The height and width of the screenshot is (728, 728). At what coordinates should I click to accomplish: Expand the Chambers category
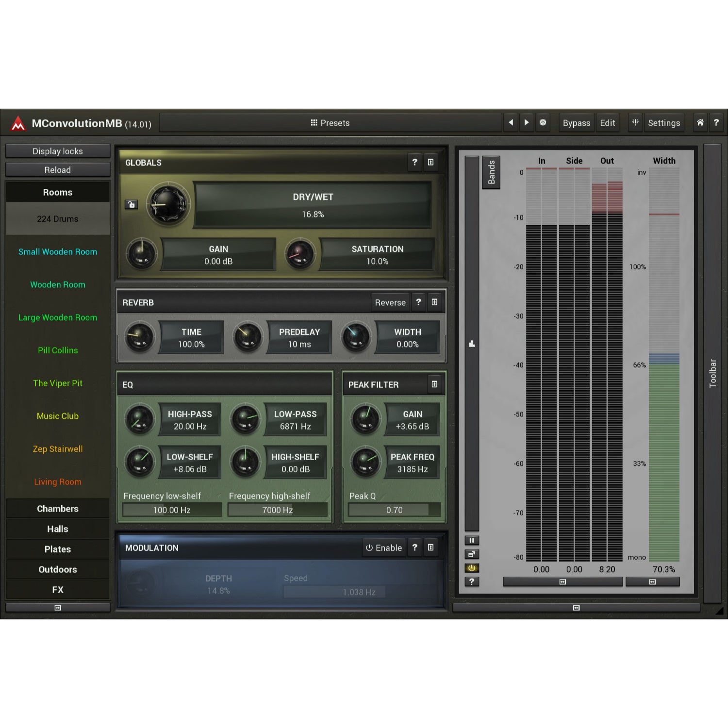[x=58, y=509]
